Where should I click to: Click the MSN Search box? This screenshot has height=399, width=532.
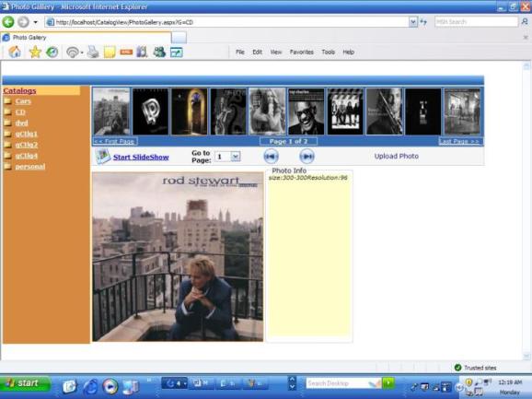coord(476,22)
